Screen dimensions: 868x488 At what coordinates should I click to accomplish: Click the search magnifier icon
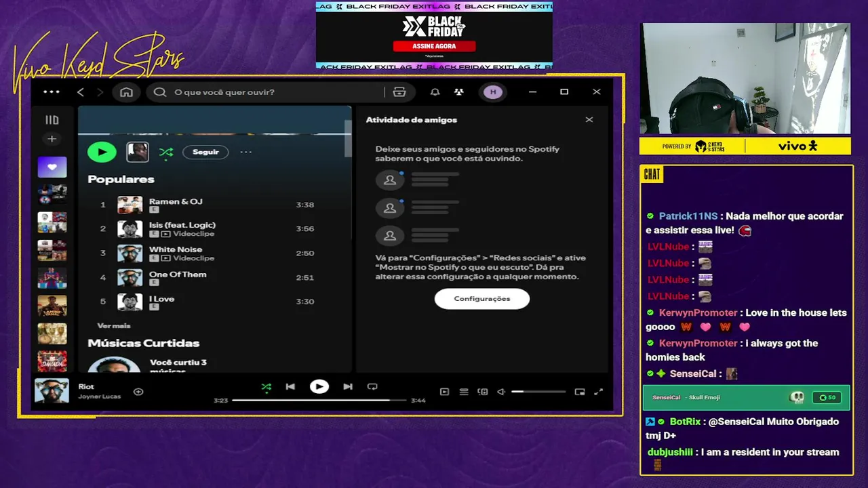click(160, 92)
